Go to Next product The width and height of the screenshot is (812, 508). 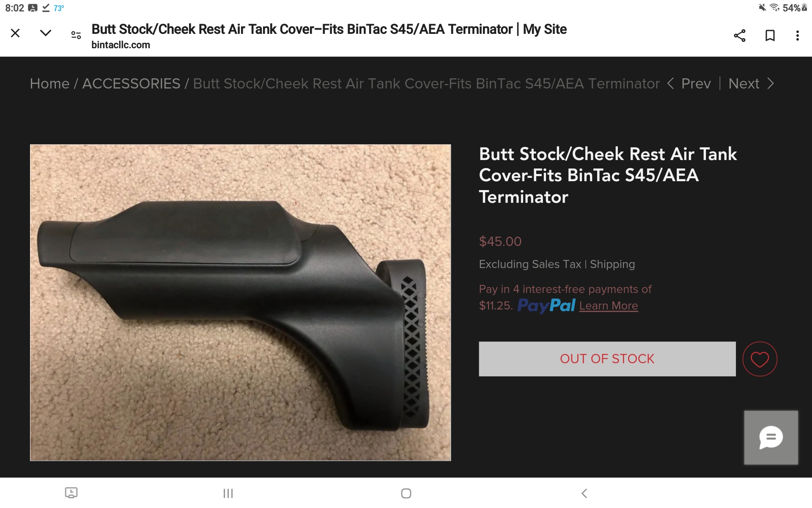point(744,84)
